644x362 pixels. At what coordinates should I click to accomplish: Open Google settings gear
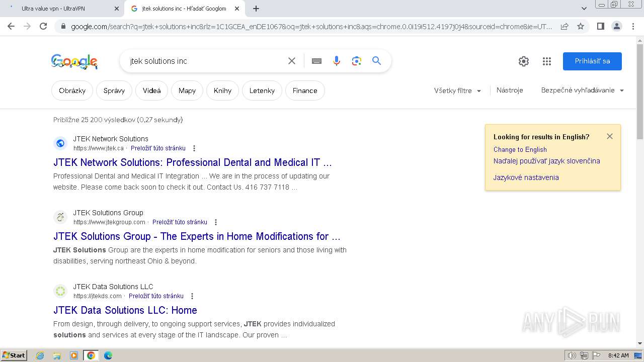524,61
